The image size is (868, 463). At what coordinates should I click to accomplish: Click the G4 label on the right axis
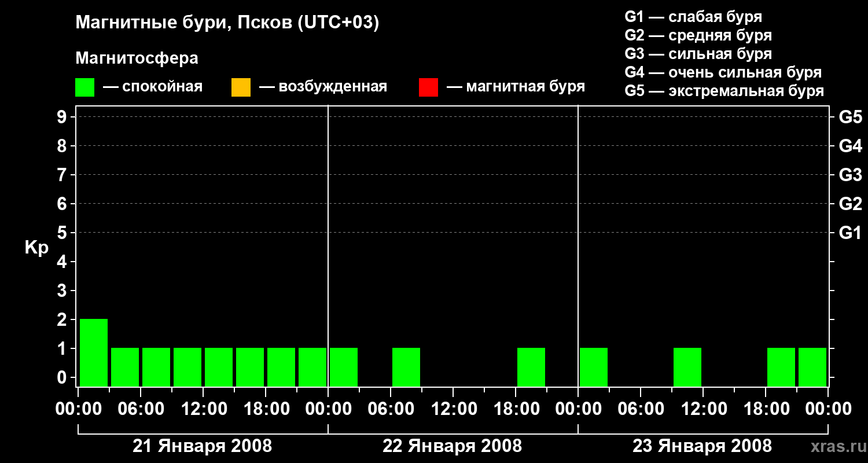tap(851, 146)
